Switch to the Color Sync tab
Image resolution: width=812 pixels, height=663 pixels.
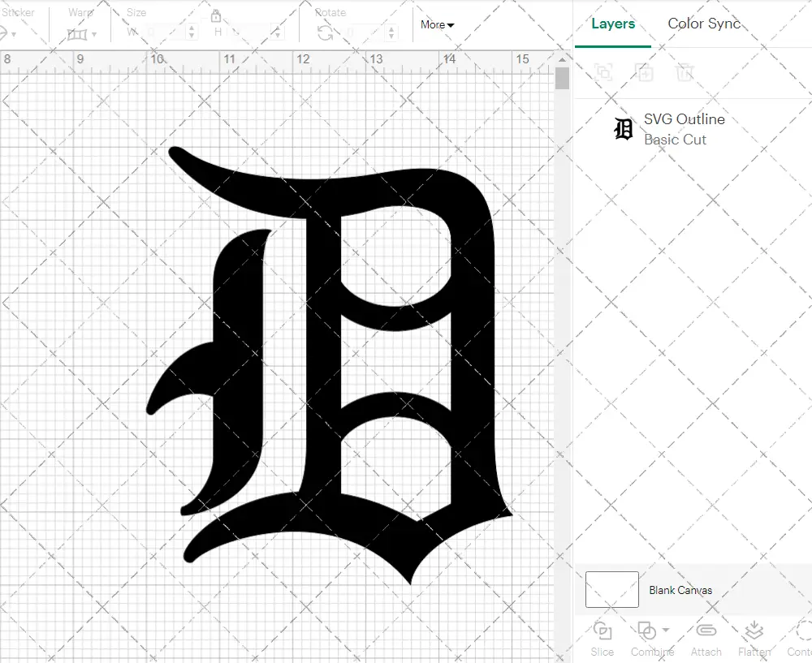(x=704, y=24)
